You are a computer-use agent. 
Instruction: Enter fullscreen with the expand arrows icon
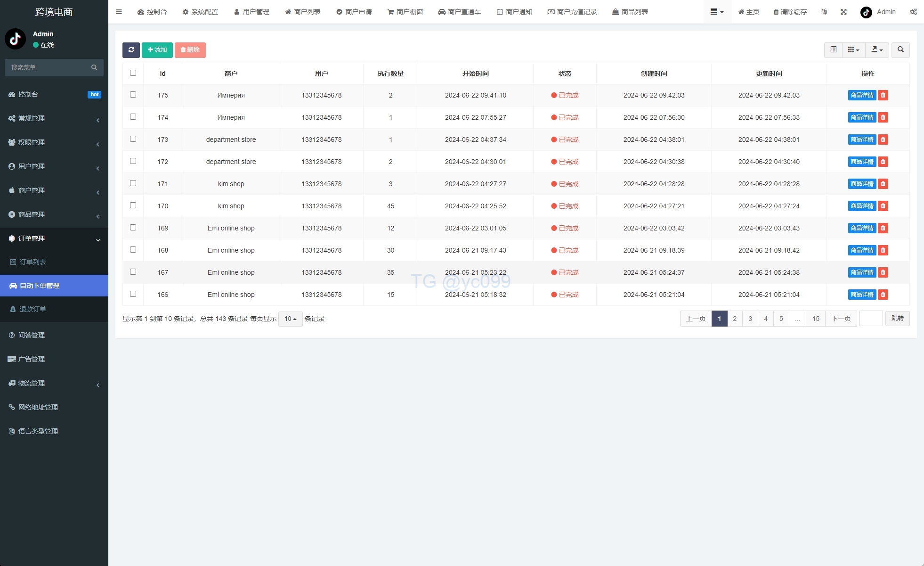point(843,12)
